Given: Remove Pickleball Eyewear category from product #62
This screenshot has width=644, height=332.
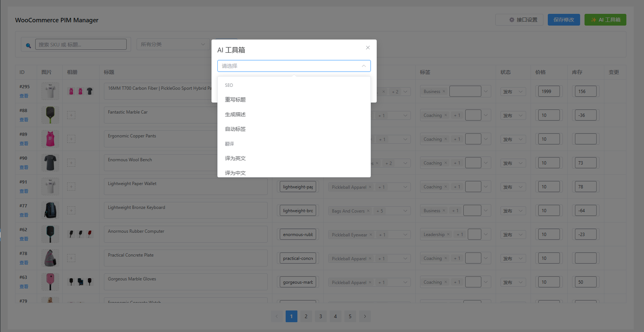Looking at the screenshot, I should (371, 235).
